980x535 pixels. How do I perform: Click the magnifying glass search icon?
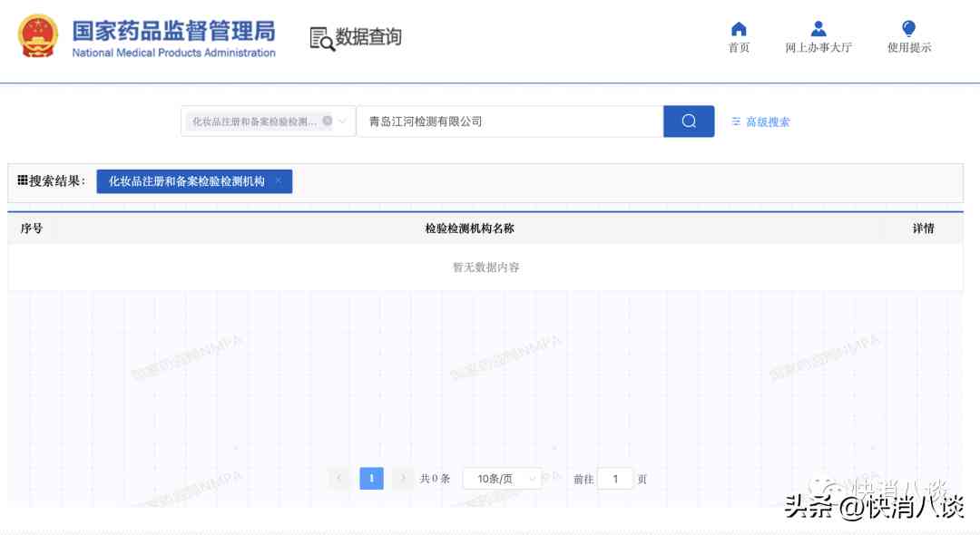point(689,121)
